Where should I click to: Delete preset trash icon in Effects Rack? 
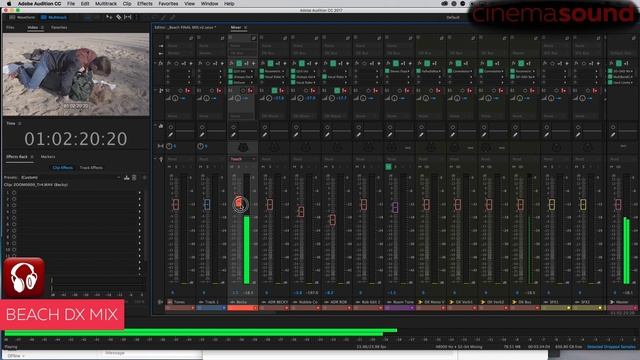pos(134,178)
